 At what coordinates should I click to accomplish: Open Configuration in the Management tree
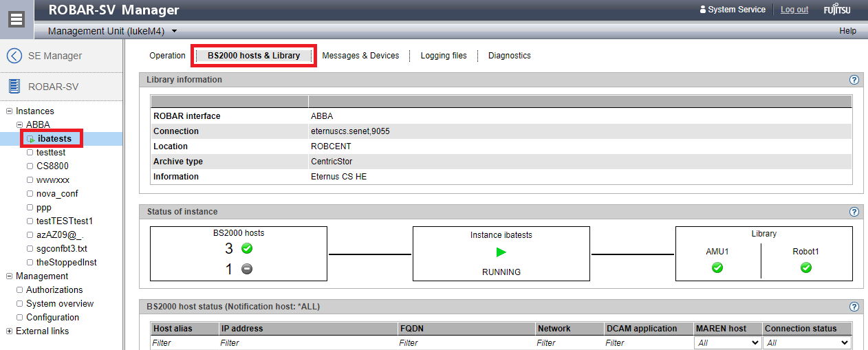click(53, 318)
